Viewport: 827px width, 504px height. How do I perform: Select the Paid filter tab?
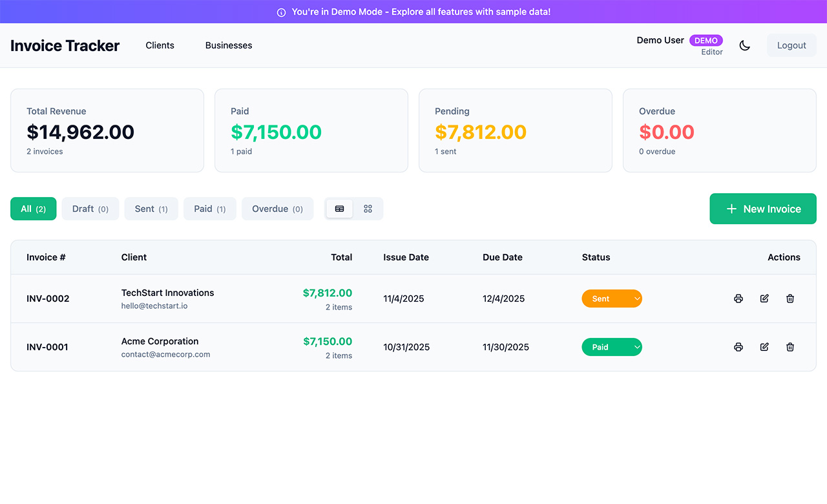(210, 209)
